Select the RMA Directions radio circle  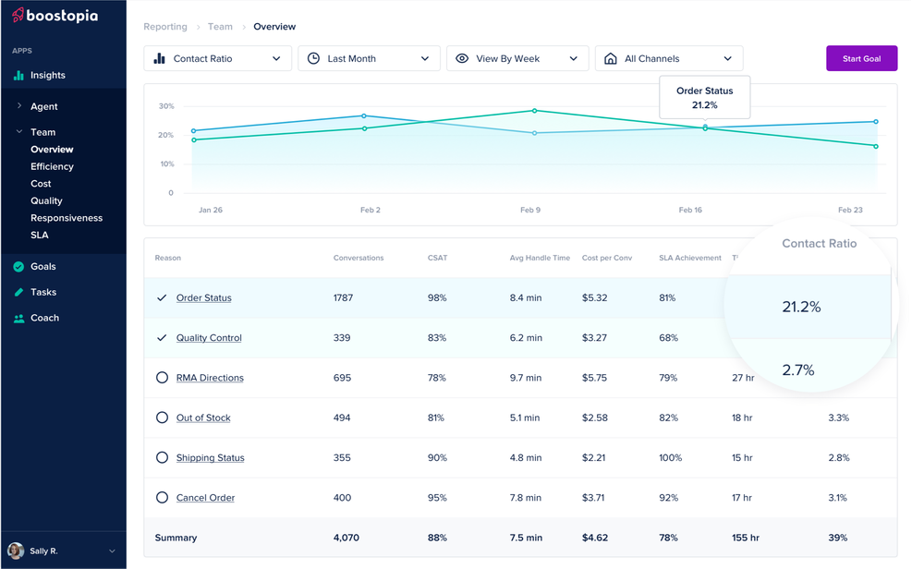click(x=162, y=378)
